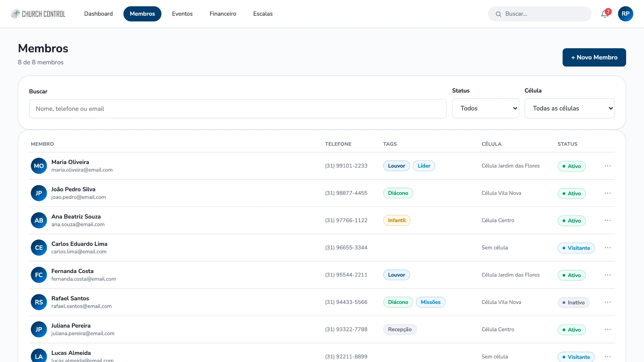Click Rafael Santos's Diácono tag

point(398,302)
